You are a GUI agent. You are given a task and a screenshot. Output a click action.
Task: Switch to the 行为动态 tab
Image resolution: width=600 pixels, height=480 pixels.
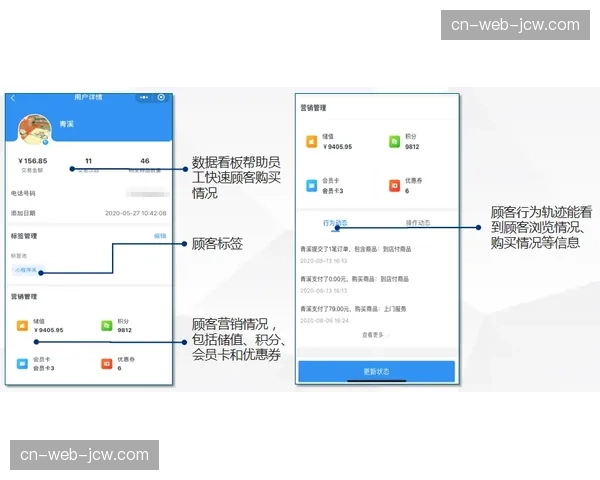[335, 223]
